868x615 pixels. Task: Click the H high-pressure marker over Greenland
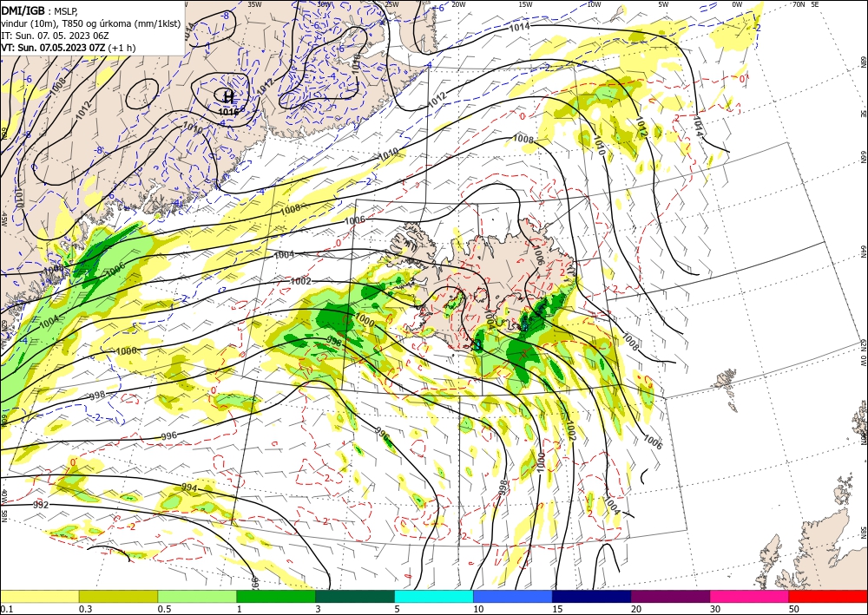[x=228, y=97]
